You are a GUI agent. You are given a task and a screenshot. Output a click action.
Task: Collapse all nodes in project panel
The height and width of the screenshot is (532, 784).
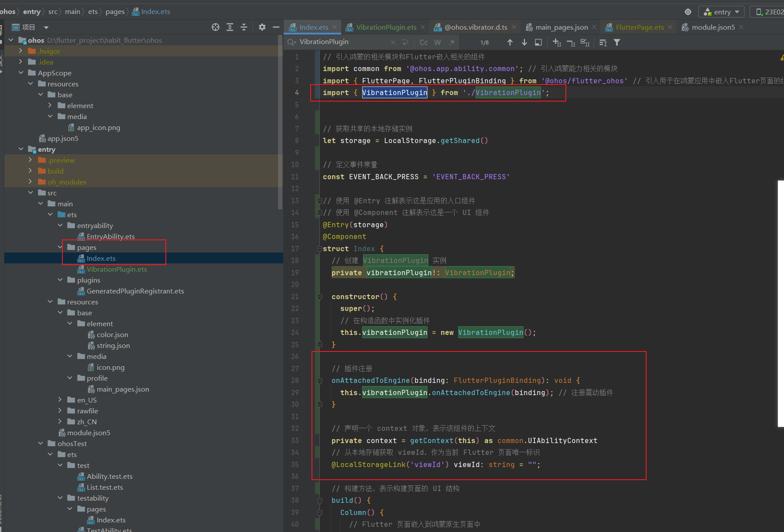pyautogui.click(x=244, y=27)
